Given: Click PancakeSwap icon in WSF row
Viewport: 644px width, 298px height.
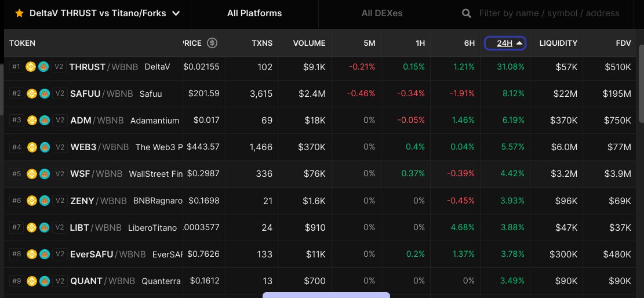Looking at the screenshot, I should [x=45, y=174].
